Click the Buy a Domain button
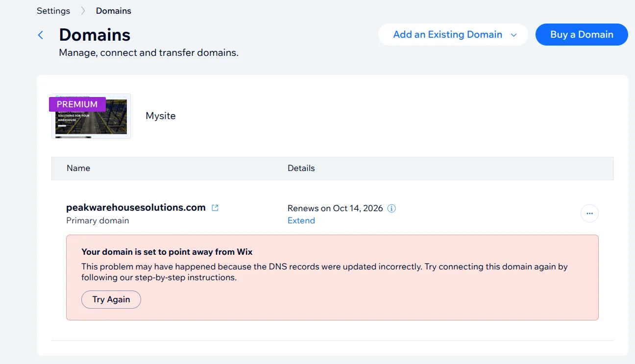Viewport: 635px width, 364px height. coord(581,34)
